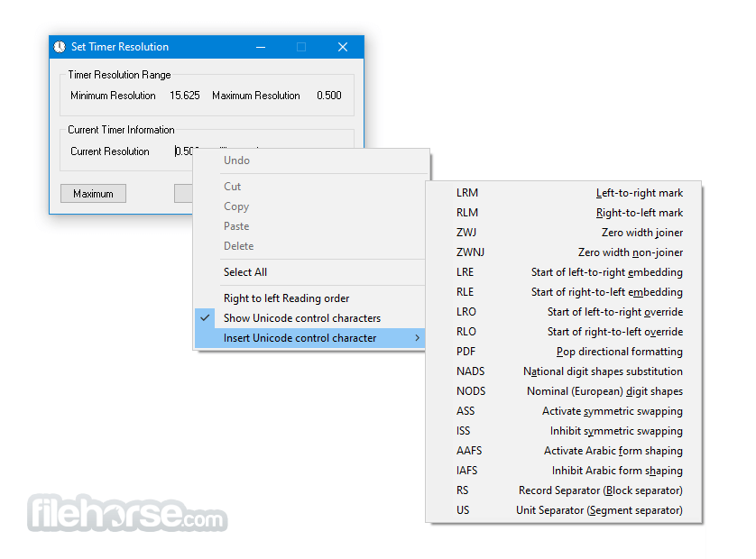Expand Insert Unicode control character submenu
Viewport: 756px width, 559px height.
pos(310,338)
